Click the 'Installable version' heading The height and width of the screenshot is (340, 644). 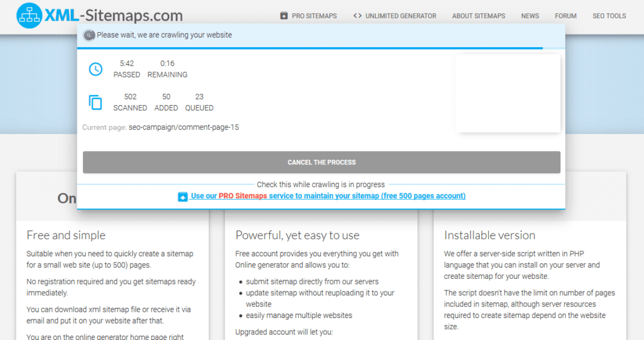[x=489, y=235]
